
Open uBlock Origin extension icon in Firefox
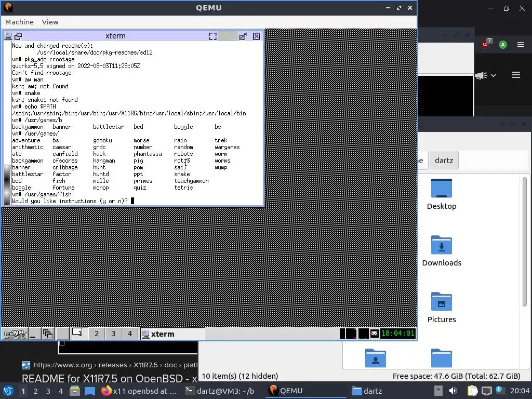click(486, 44)
